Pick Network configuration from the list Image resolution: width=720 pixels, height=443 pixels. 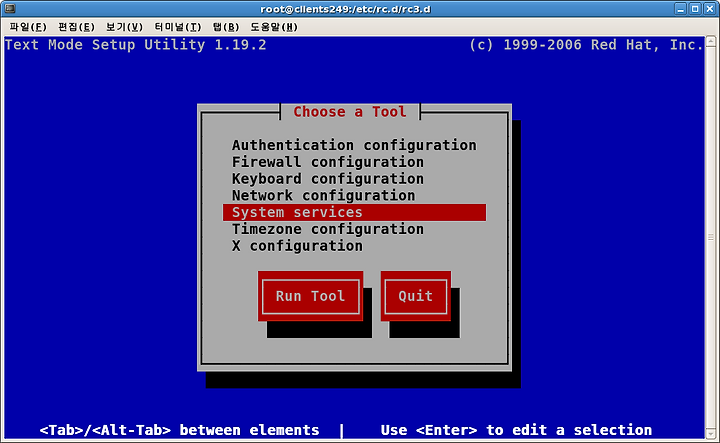point(354,196)
